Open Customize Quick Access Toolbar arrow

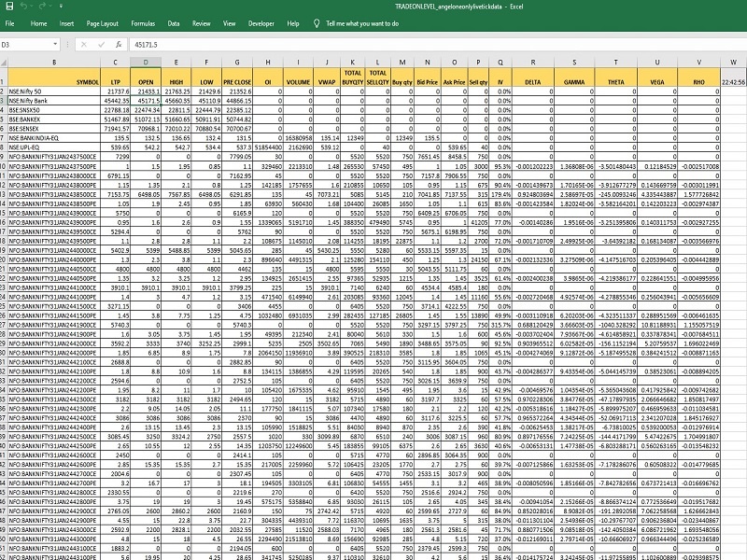coord(61,7)
